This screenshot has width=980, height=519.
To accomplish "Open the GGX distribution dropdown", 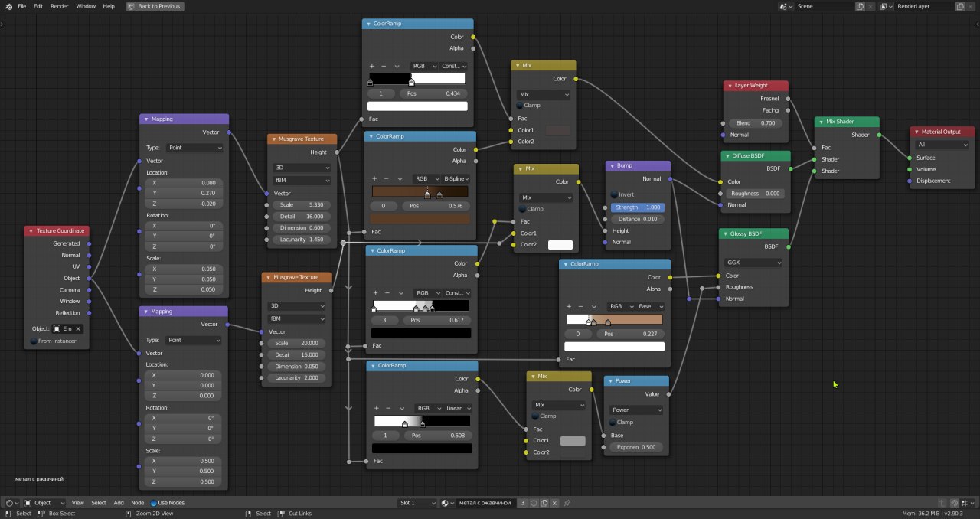I will 754,262.
